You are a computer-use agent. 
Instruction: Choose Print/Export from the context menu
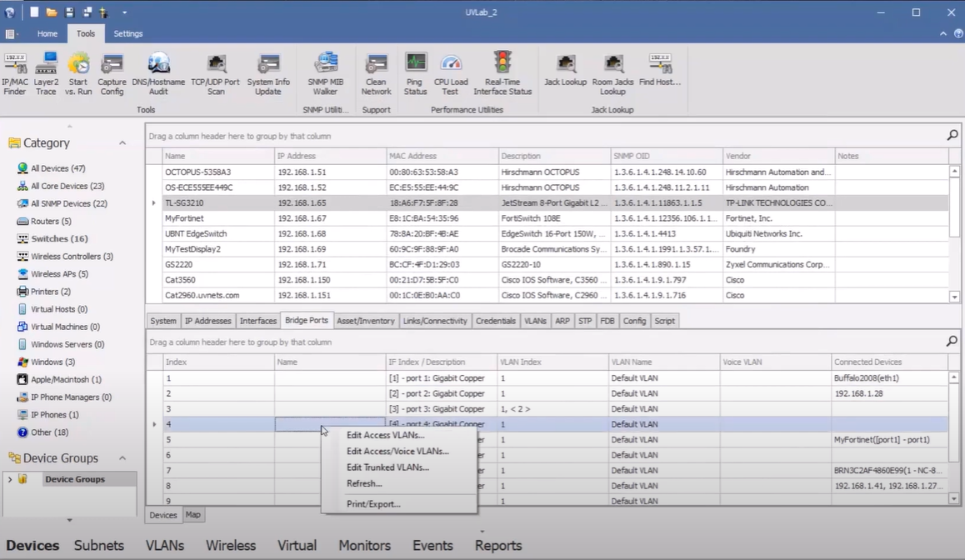click(x=373, y=504)
